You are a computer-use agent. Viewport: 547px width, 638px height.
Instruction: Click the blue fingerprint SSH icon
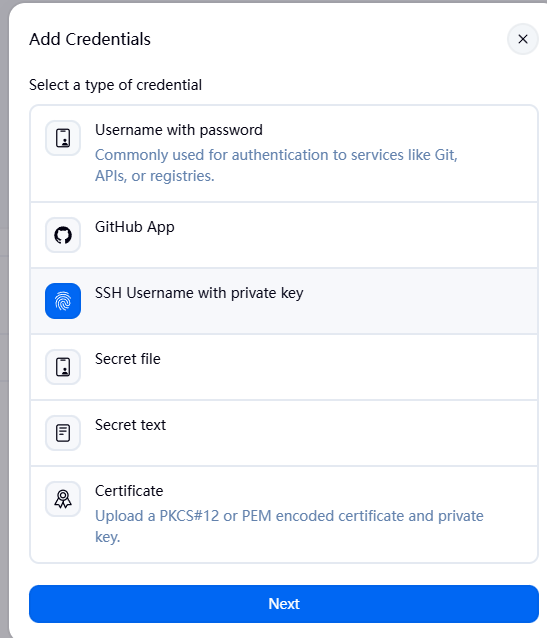(x=63, y=301)
